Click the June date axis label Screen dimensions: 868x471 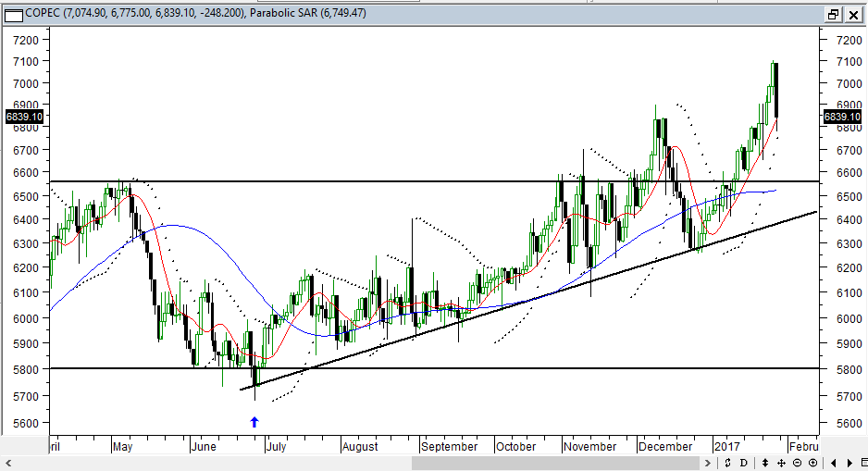click(x=204, y=446)
